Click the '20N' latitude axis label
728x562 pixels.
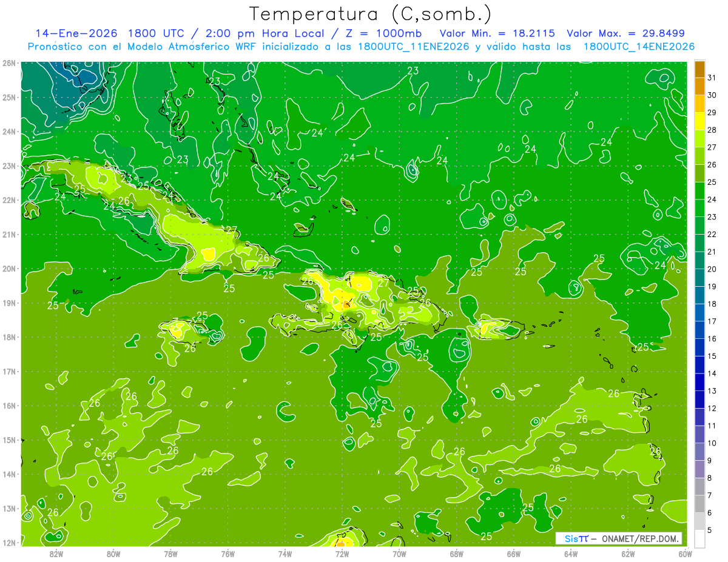pos(8,269)
